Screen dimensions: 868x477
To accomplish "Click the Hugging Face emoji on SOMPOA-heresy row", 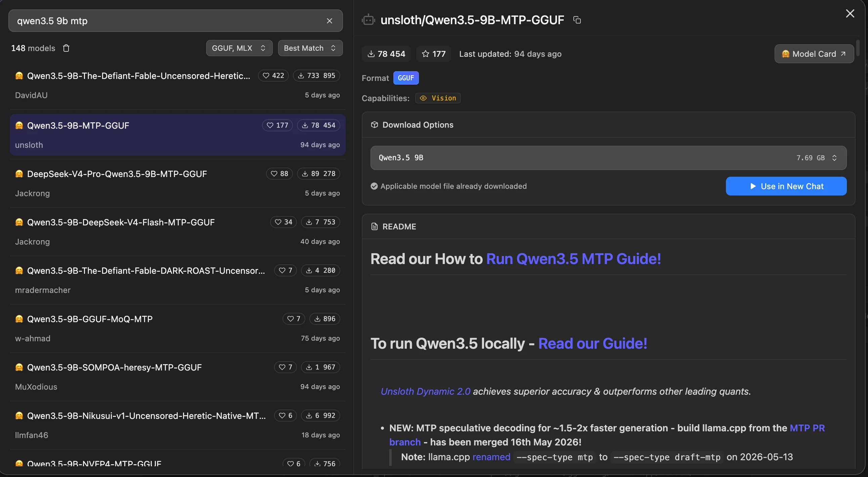I will point(19,367).
